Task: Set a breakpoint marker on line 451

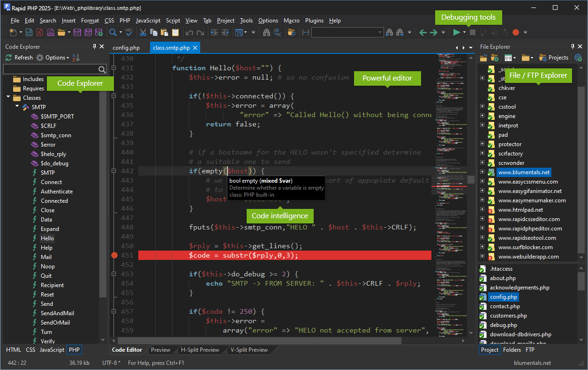Action: point(114,255)
